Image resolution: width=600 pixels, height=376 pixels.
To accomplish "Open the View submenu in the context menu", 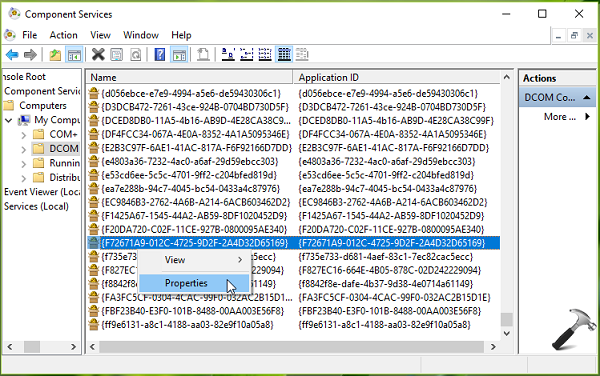I will tap(194, 260).
